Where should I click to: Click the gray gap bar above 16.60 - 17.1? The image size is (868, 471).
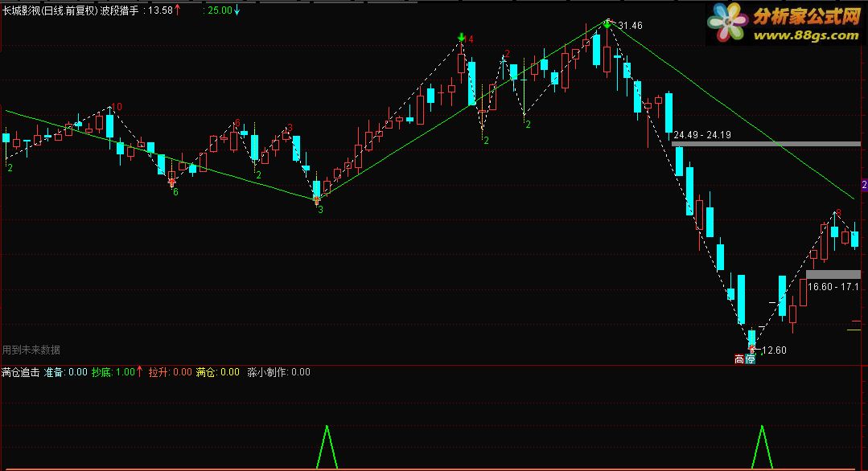coord(833,274)
